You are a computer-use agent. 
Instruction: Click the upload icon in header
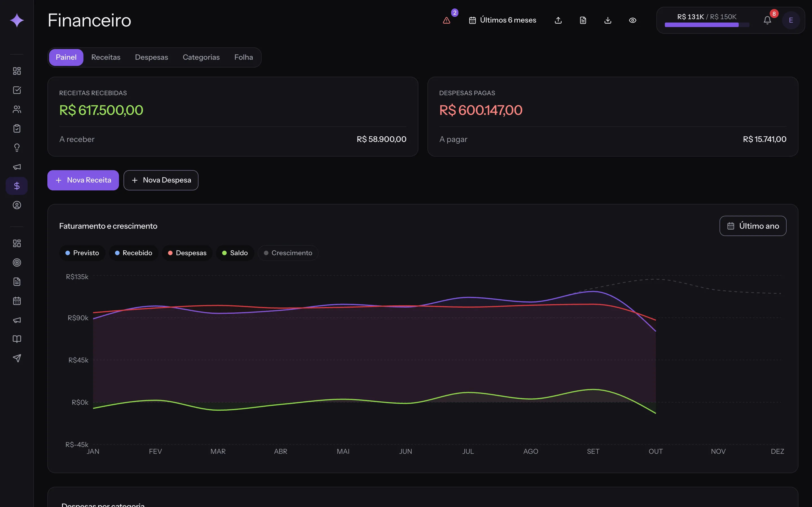558,21
